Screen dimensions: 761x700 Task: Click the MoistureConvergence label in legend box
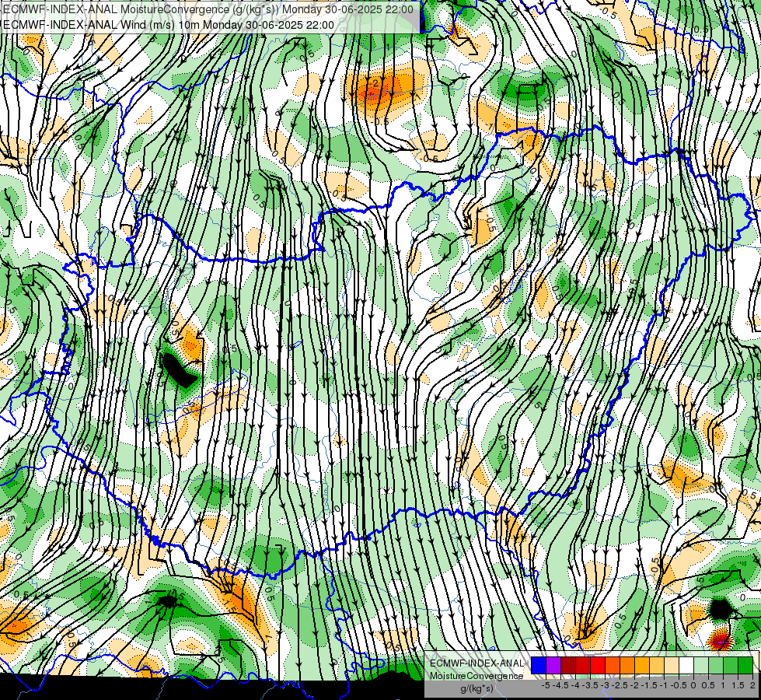(476, 676)
